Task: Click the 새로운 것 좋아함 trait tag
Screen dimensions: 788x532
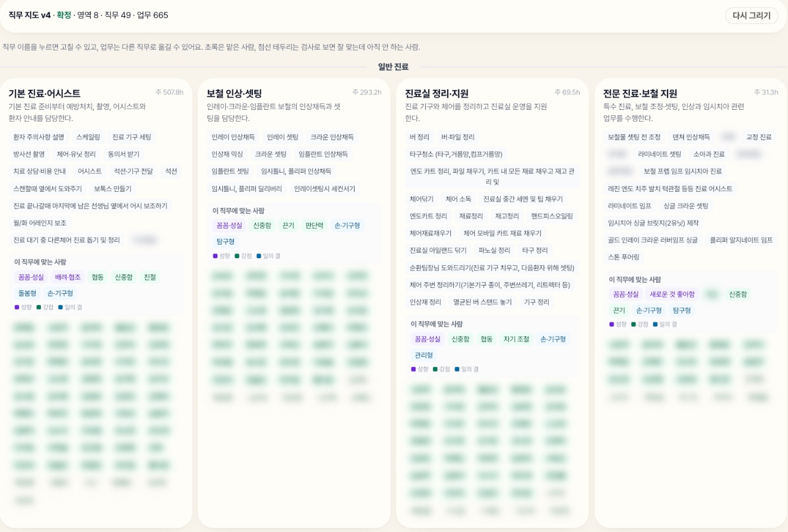Action: point(672,294)
